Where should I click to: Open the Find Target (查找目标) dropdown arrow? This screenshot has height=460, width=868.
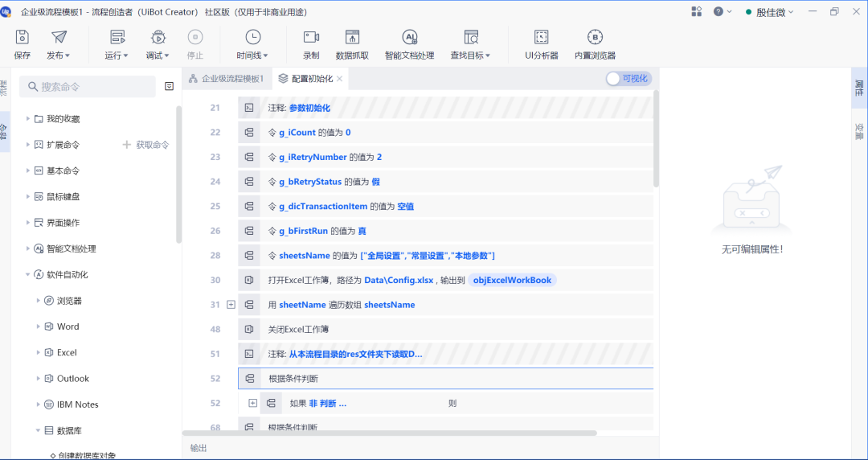tap(488, 55)
